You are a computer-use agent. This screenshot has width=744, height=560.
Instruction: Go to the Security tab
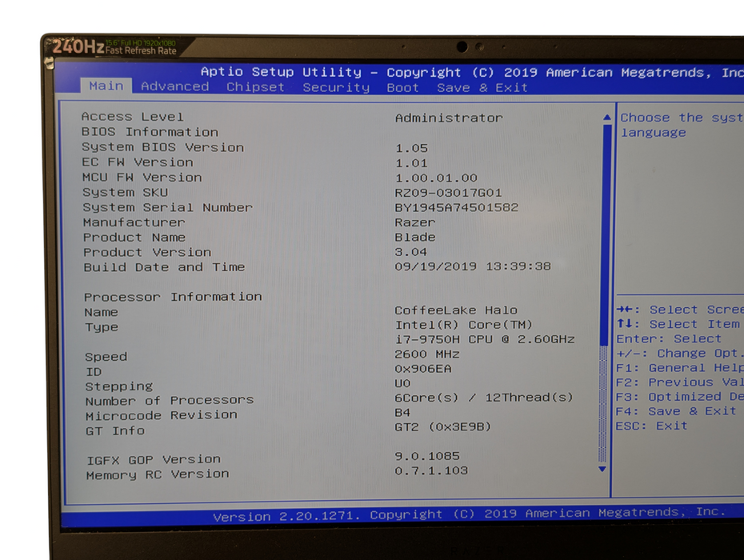tap(336, 87)
